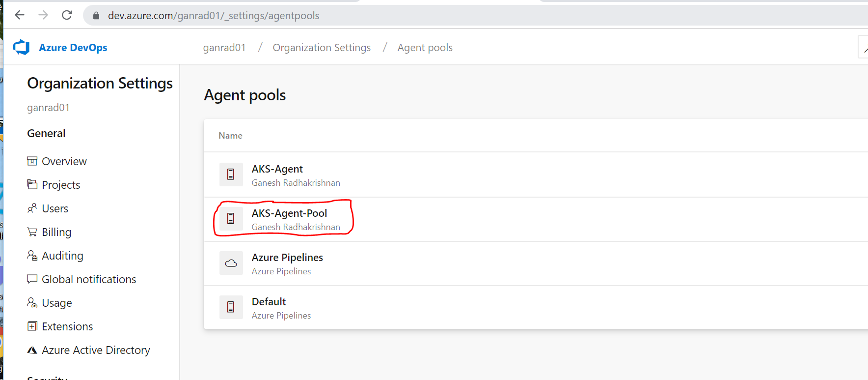The height and width of the screenshot is (380, 868).
Task: Click Azure Pipelines subtitle under Default
Action: point(281,316)
